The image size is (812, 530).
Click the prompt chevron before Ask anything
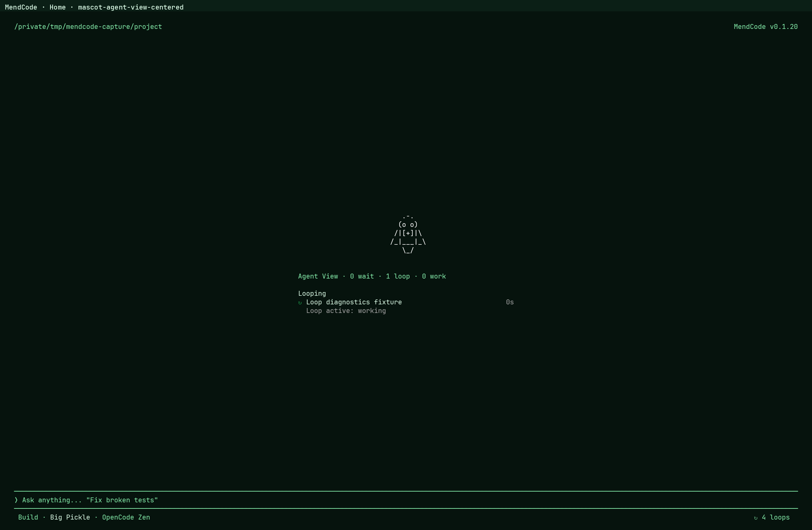pyautogui.click(x=16, y=500)
